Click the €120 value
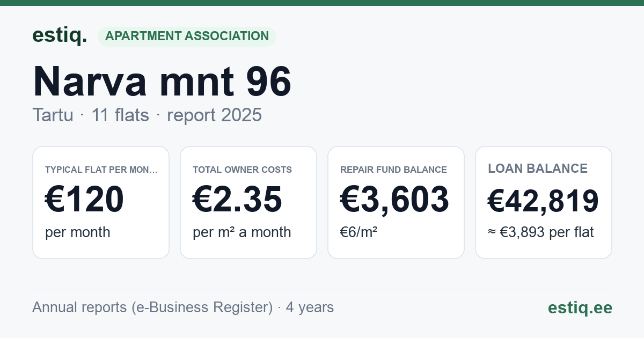This screenshot has width=644, height=338. point(84,199)
